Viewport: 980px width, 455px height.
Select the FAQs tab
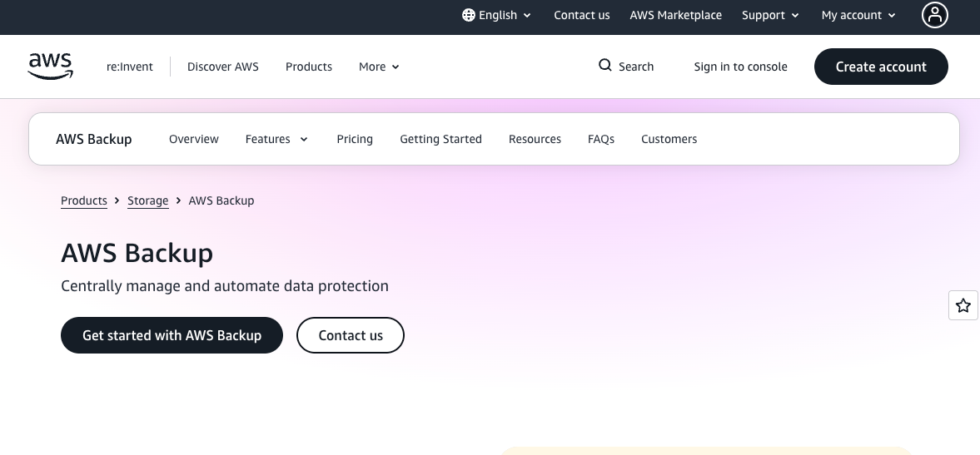(600, 139)
